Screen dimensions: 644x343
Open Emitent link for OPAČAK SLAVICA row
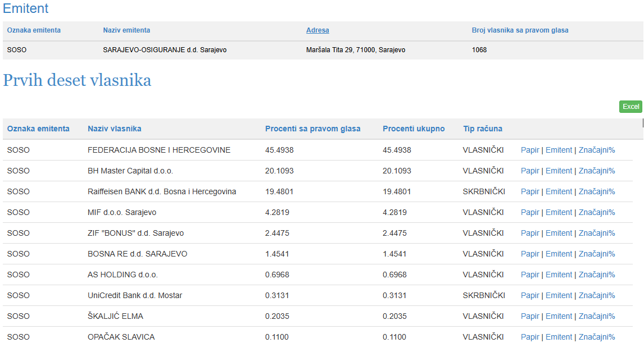(559, 337)
